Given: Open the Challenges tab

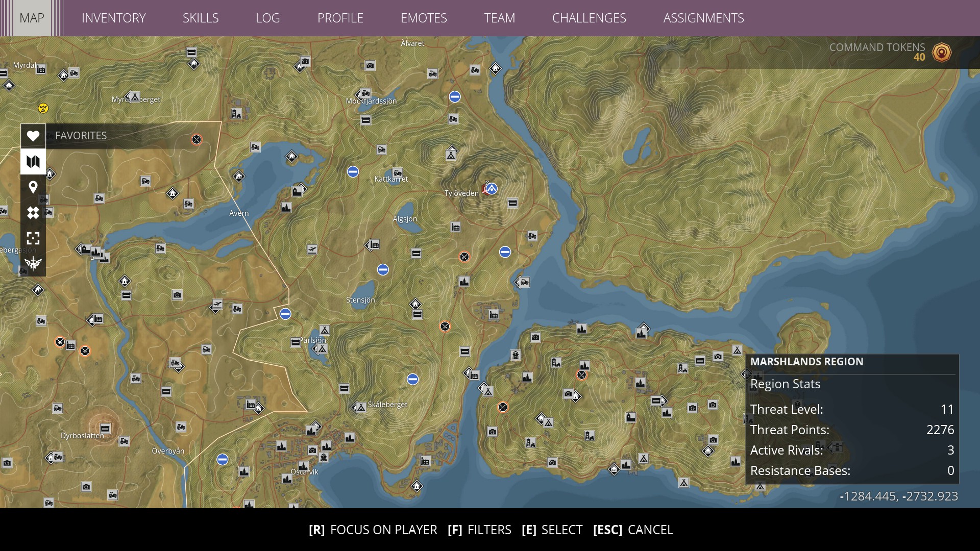Looking at the screenshot, I should (589, 18).
